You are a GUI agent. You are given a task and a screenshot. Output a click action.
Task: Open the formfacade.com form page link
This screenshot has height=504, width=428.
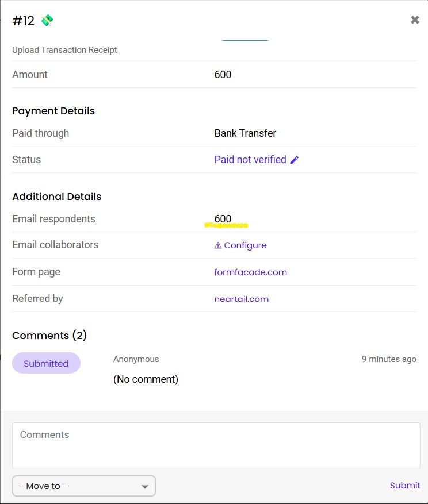click(250, 272)
